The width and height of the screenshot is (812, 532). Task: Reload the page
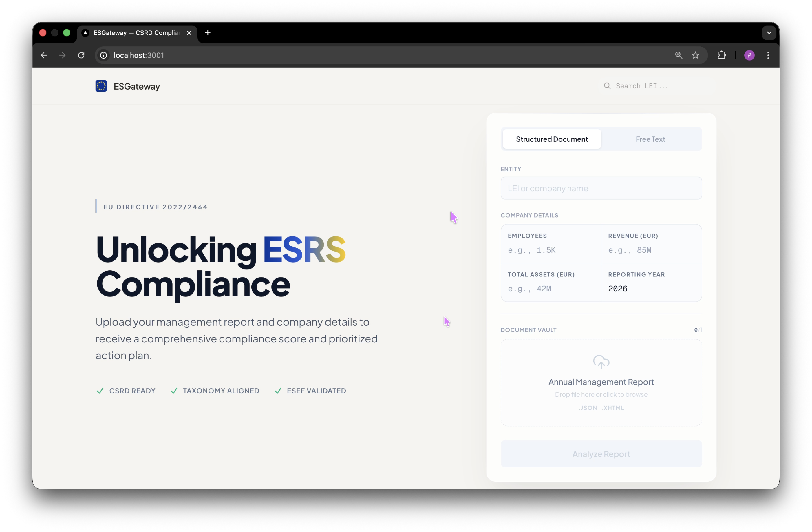[x=81, y=55]
